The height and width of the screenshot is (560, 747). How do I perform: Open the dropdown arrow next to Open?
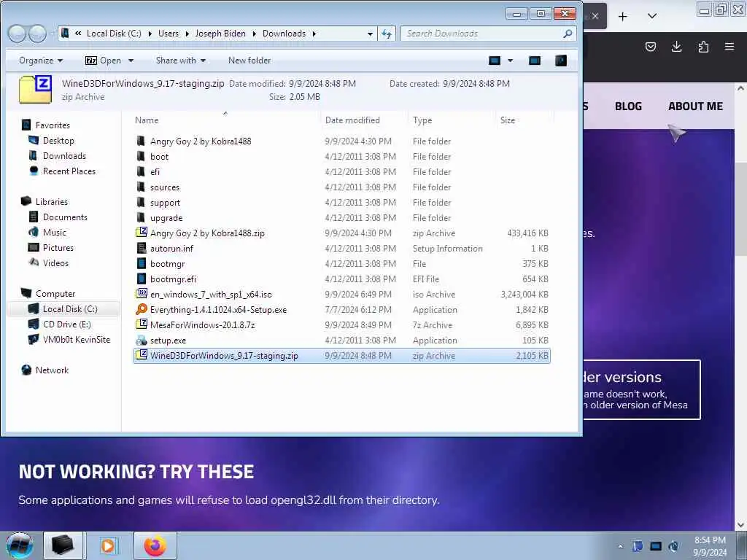(x=131, y=61)
